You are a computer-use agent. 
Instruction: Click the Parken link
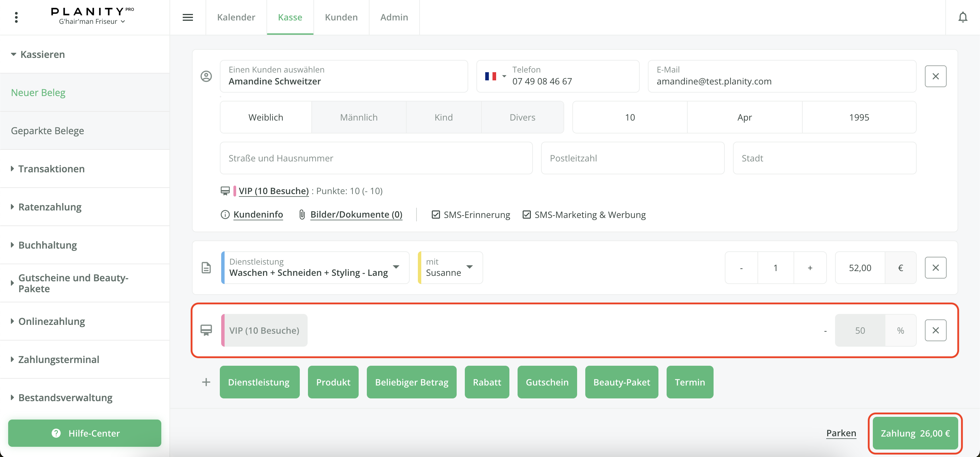point(841,433)
